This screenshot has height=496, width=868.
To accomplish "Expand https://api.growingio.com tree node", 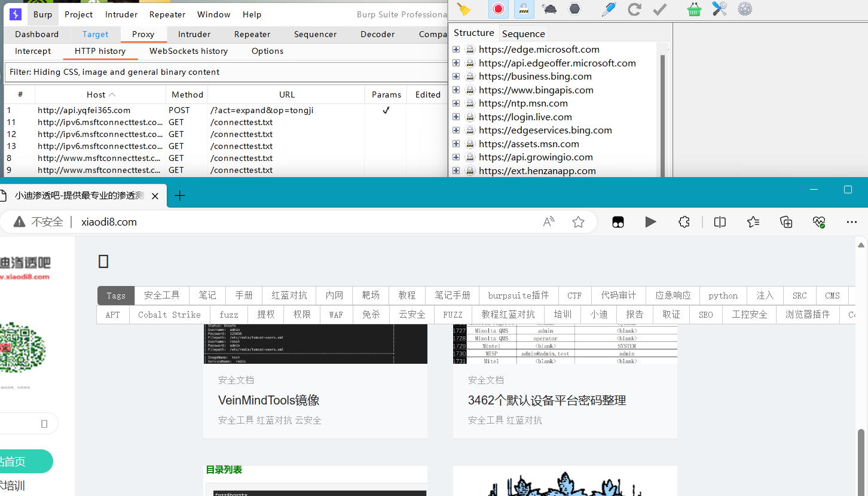I will click(x=456, y=157).
